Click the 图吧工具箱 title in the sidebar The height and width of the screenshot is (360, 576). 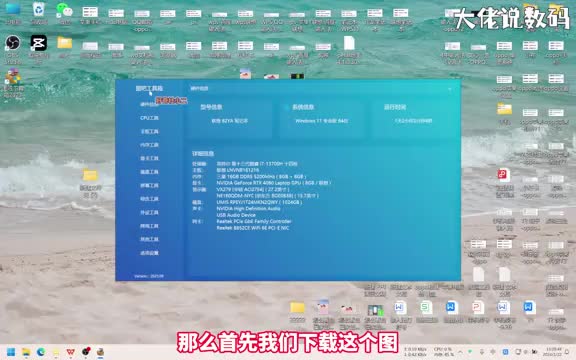[149, 89]
